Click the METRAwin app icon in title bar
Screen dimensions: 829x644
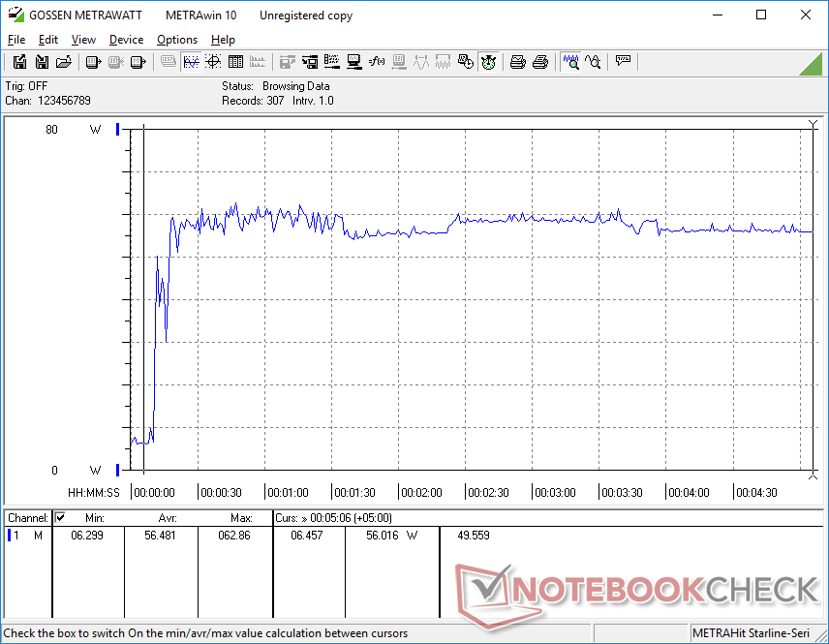coord(15,15)
